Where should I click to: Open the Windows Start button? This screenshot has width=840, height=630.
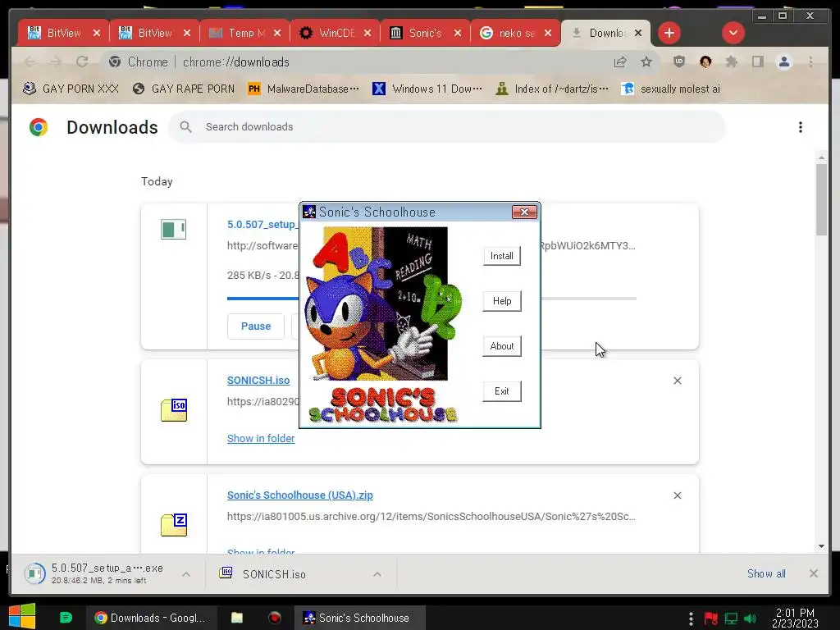pos(22,617)
